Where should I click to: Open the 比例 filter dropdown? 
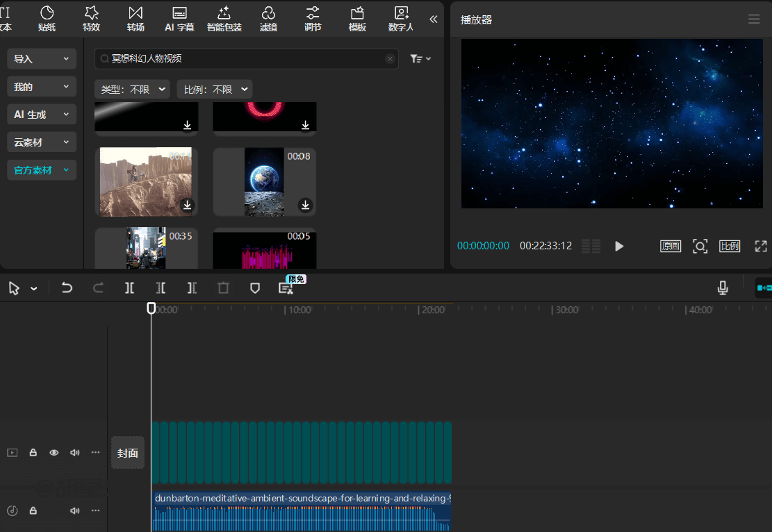pyautogui.click(x=214, y=90)
